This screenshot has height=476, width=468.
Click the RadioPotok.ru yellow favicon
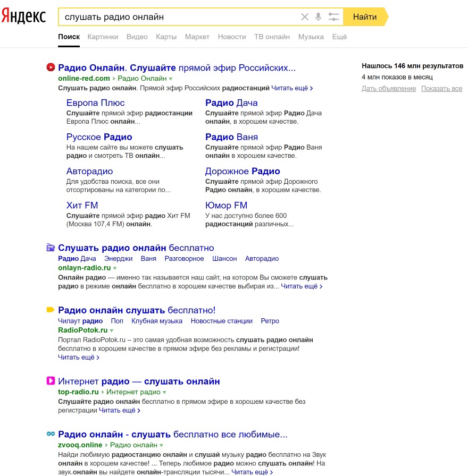point(51,310)
